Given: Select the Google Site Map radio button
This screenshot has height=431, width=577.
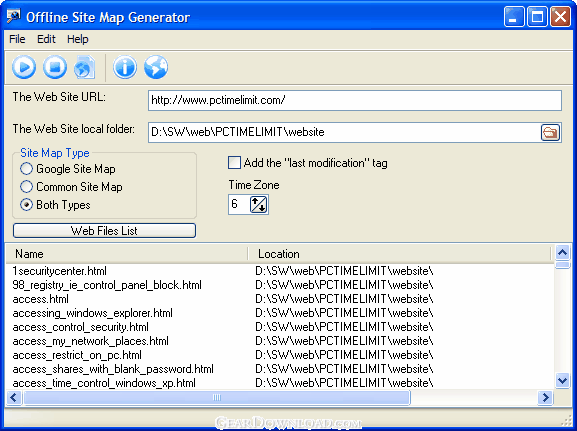Looking at the screenshot, I should [26, 169].
